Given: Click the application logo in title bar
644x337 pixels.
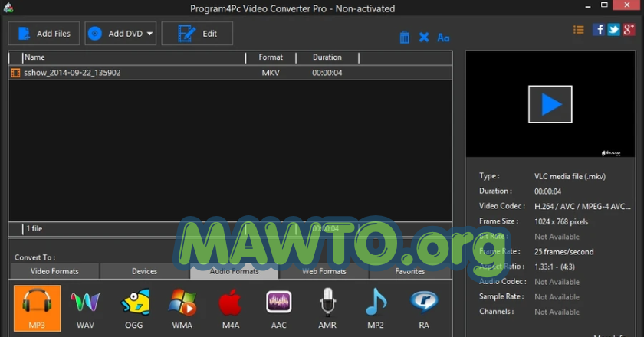Looking at the screenshot, I should 8,8.
